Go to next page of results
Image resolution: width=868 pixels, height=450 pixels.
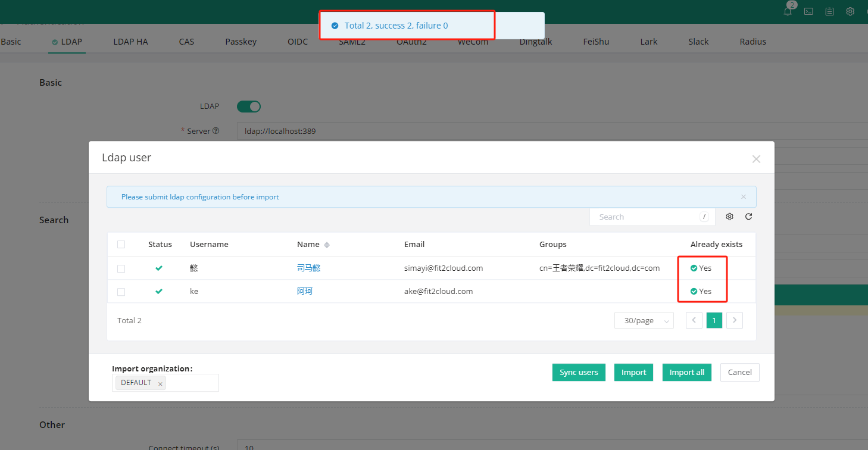click(x=734, y=320)
